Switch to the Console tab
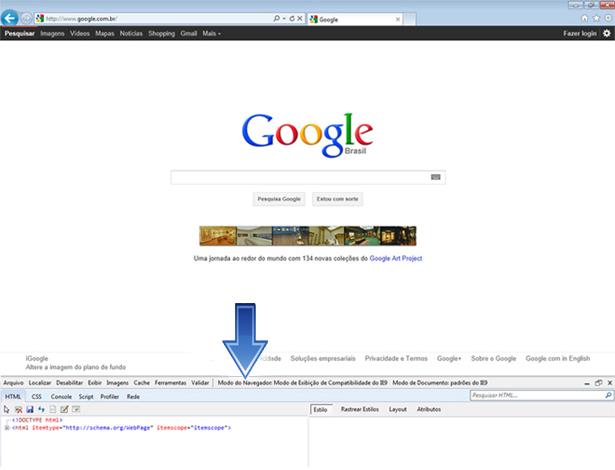The image size is (615, 470). (x=61, y=397)
